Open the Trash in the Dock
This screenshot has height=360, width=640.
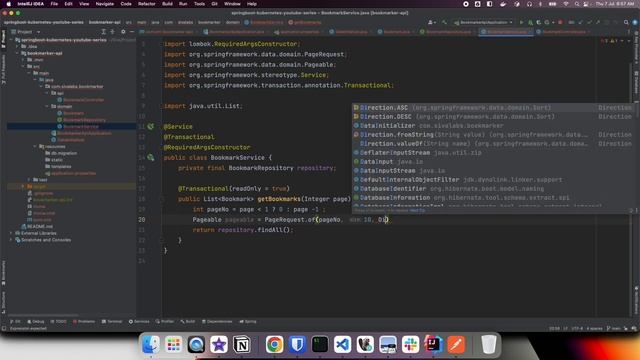click(488, 344)
